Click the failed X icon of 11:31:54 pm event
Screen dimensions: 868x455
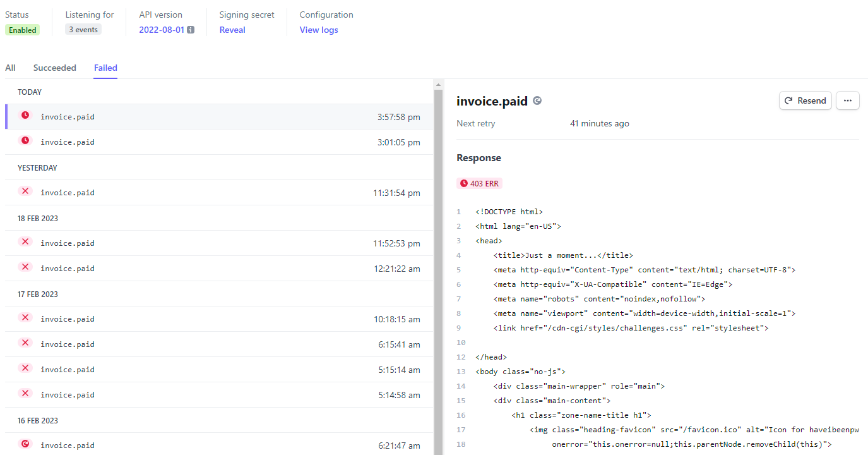[x=25, y=191]
